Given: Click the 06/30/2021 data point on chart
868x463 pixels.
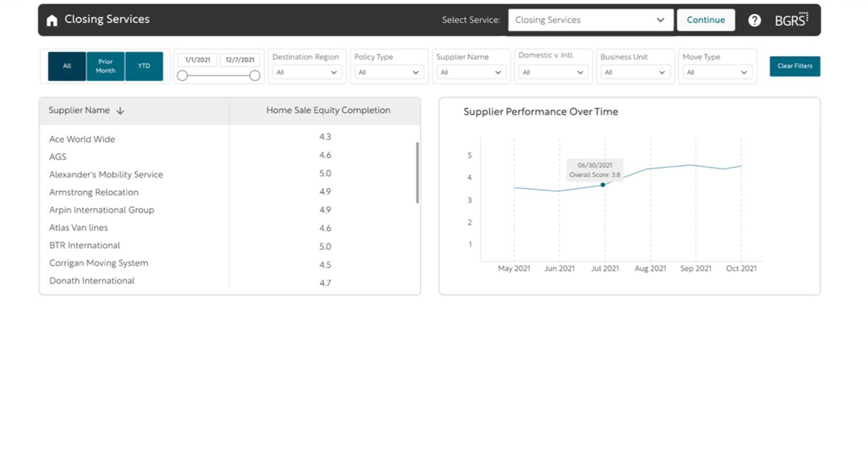Looking at the screenshot, I should tap(603, 185).
